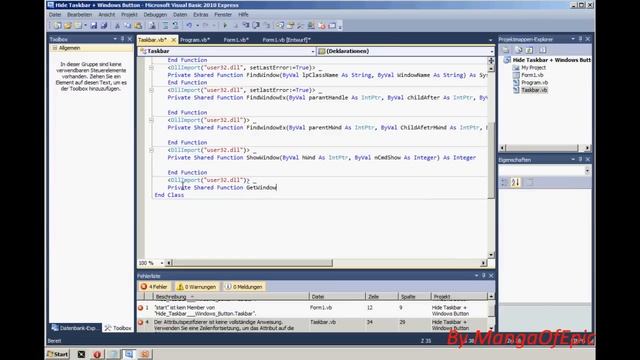The width and height of the screenshot is (640, 360).
Task: Click the Copy toolbar icon
Action: pos(128,26)
